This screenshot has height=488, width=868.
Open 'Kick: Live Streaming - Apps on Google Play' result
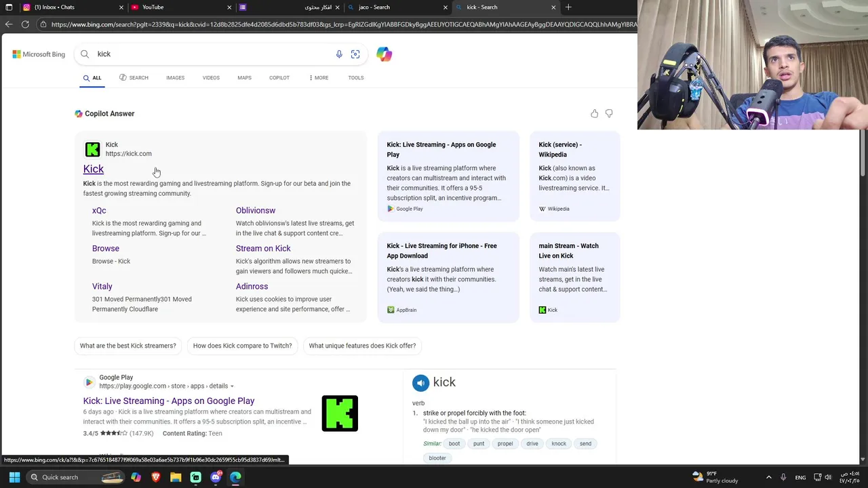click(x=169, y=401)
